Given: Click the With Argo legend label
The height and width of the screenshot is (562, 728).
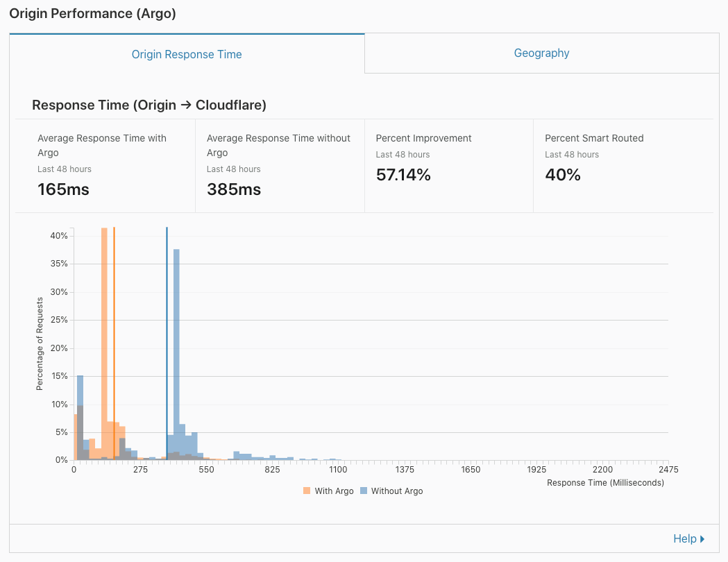Looking at the screenshot, I should 334,491.
